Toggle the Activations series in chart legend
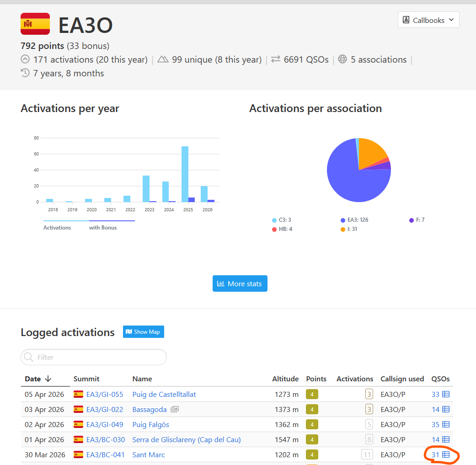Screen dimensions: 476x465 (57, 228)
